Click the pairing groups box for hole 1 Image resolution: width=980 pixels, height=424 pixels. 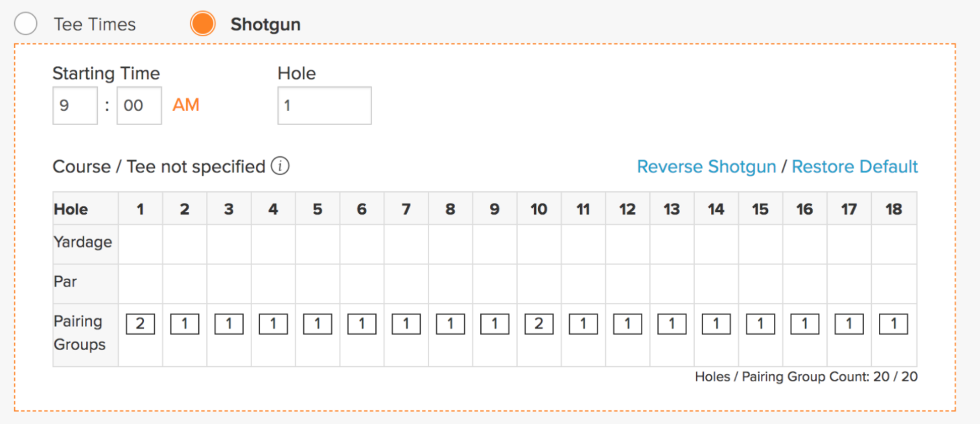(x=141, y=324)
